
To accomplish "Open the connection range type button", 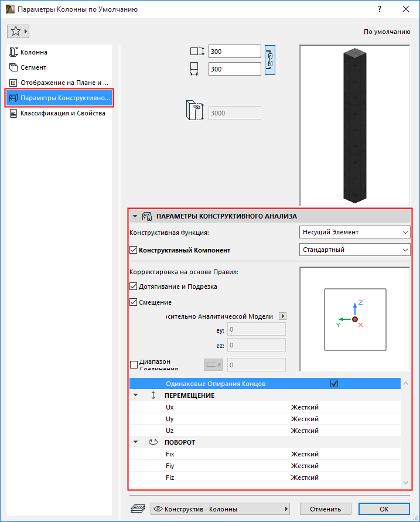I will [x=213, y=364].
